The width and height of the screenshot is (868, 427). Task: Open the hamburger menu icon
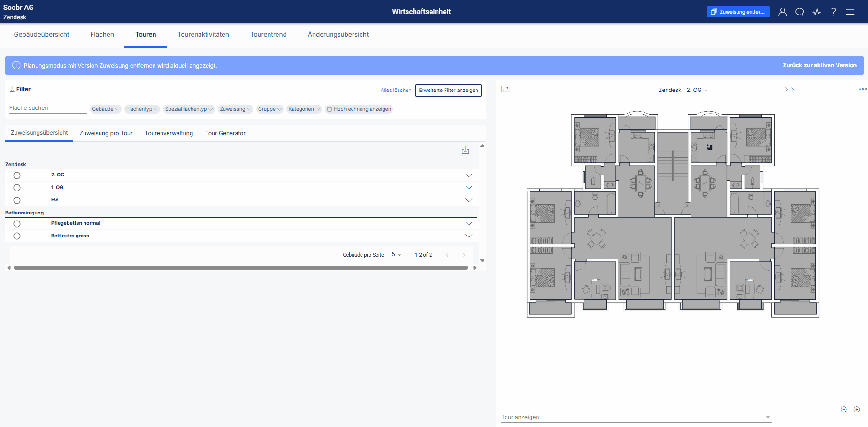(x=850, y=12)
